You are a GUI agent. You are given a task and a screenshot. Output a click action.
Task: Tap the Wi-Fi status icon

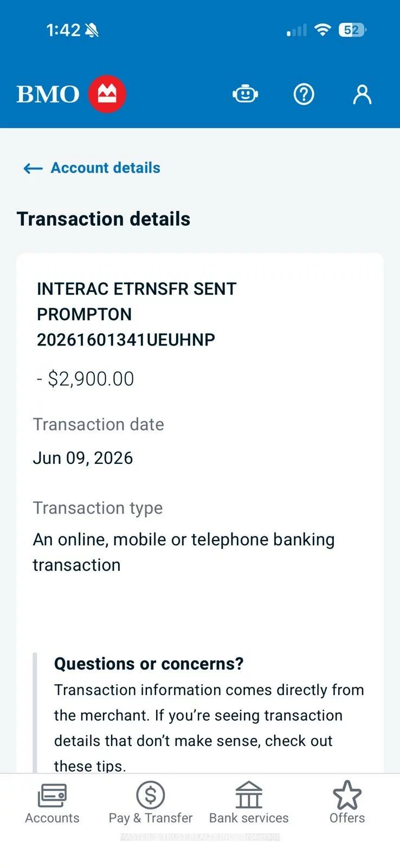[x=322, y=30]
